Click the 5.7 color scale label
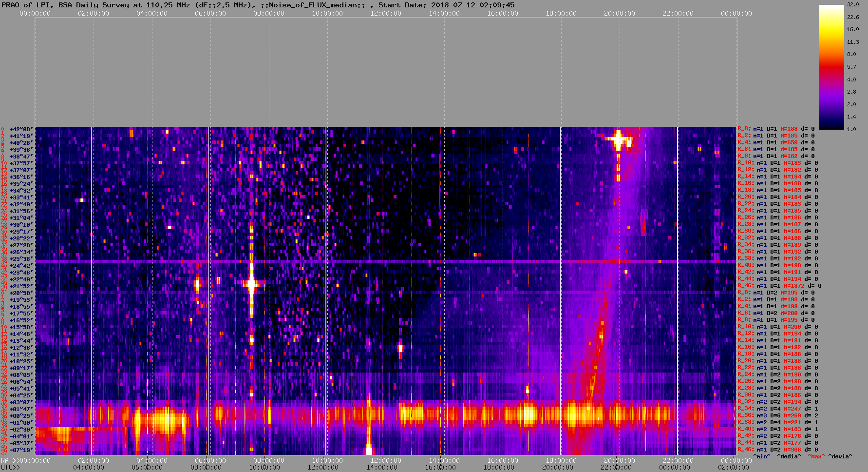This screenshot has width=868, height=472. (x=851, y=67)
